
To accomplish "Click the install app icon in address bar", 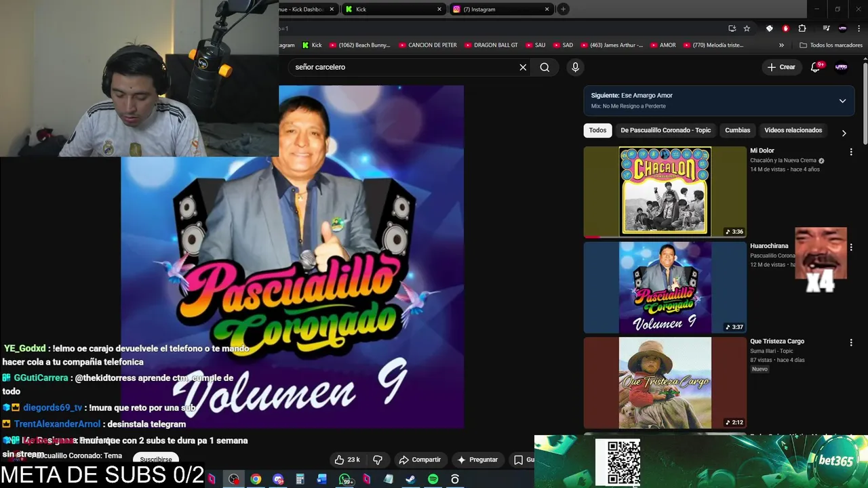I will (x=732, y=28).
